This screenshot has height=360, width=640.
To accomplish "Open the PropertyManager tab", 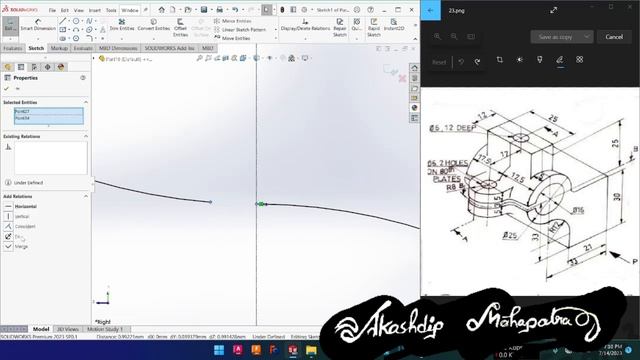I will click(21, 67).
